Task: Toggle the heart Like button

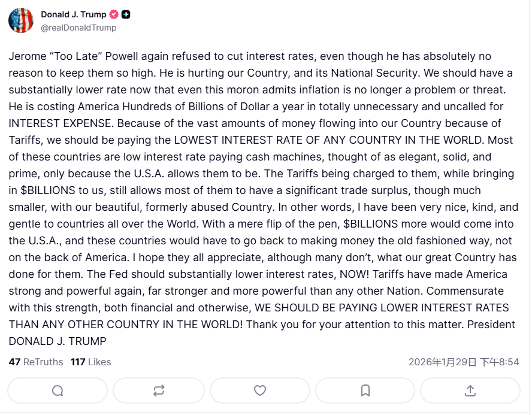Action: [x=260, y=390]
